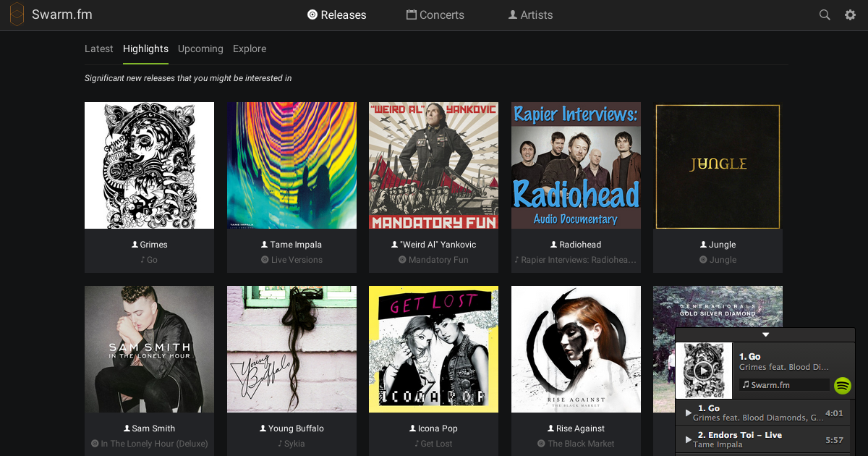Open the "Weird Al" Yankovic artist link
The height and width of the screenshot is (456, 868).
tap(433, 245)
